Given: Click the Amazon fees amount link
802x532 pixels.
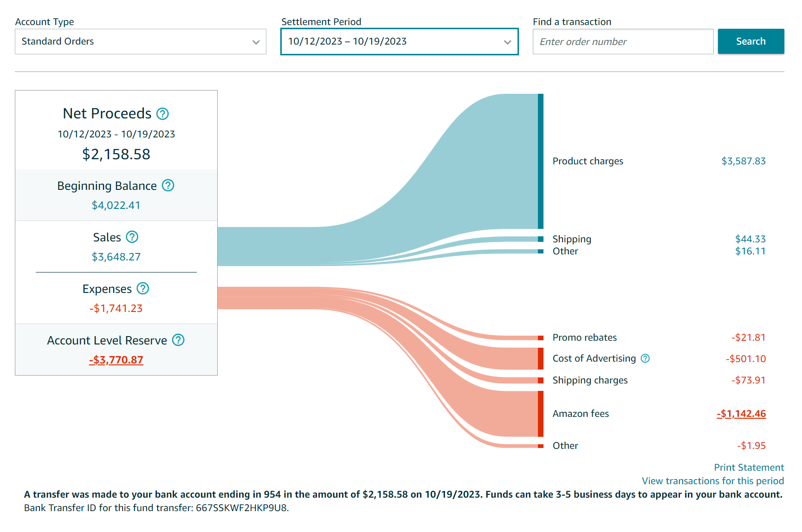Looking at the screenshot, I should click(x=741, y=414).
